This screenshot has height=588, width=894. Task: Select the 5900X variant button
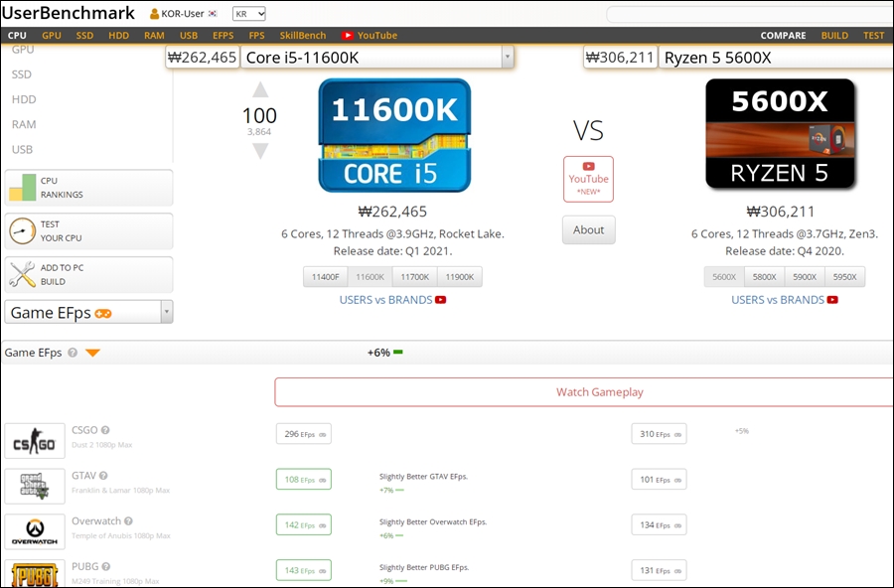pos(805,276)
